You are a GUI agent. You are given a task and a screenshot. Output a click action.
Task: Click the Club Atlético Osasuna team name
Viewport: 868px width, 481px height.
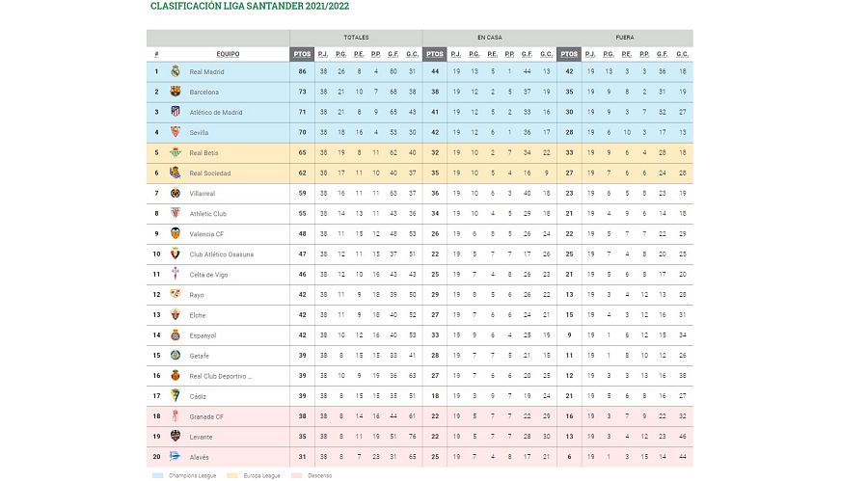coord(222,254)
